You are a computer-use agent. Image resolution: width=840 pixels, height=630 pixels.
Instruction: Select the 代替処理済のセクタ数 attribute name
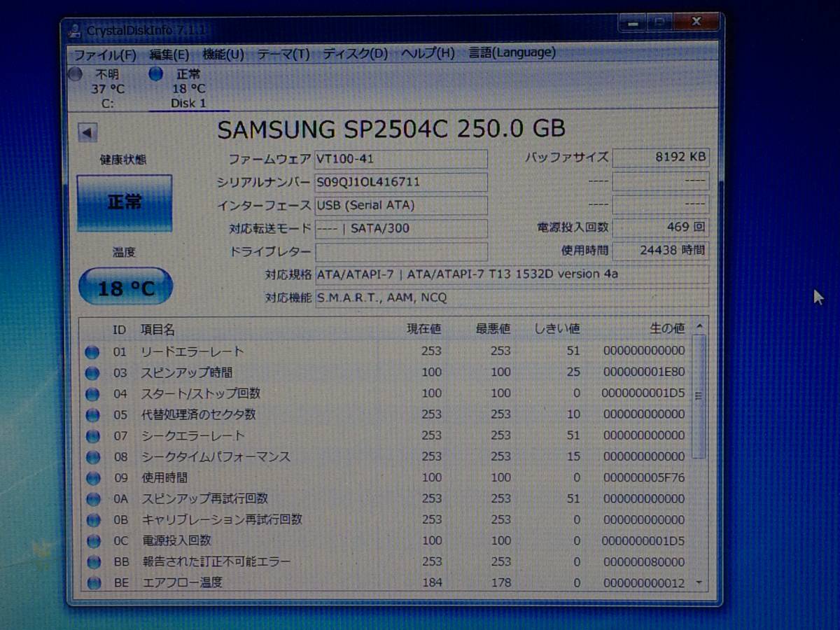coord(199,414)
